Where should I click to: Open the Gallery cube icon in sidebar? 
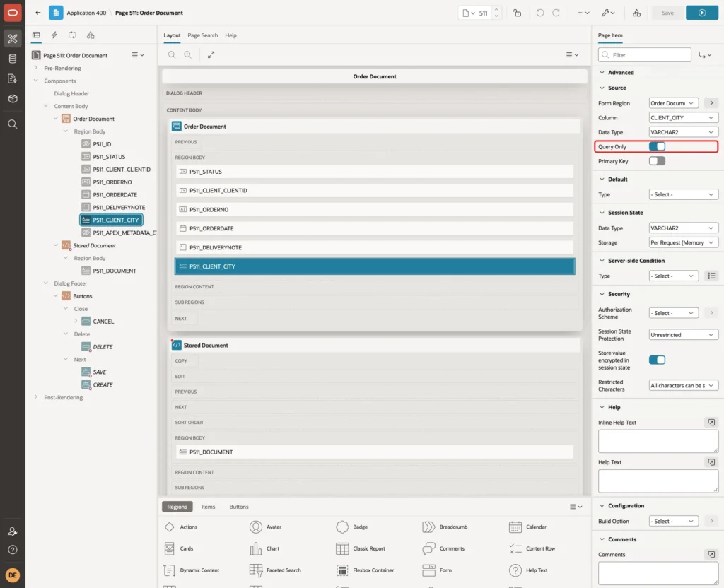point(13,98)
